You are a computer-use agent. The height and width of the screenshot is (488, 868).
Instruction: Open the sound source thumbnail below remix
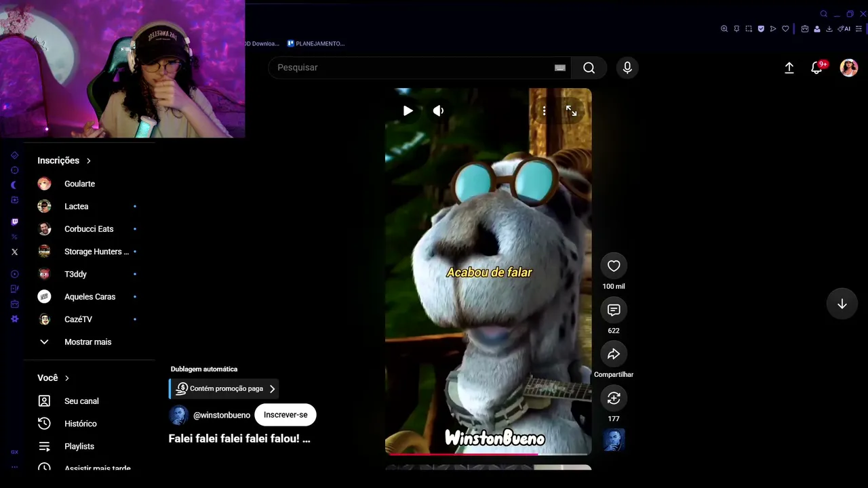pyautogui.click(x=614, y=440)
